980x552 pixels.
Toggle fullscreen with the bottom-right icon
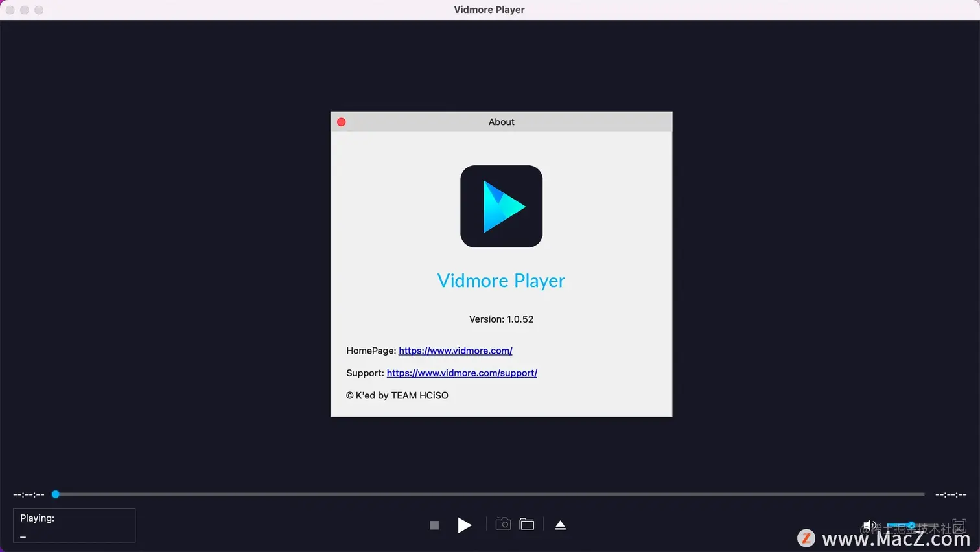pos(959,525)
